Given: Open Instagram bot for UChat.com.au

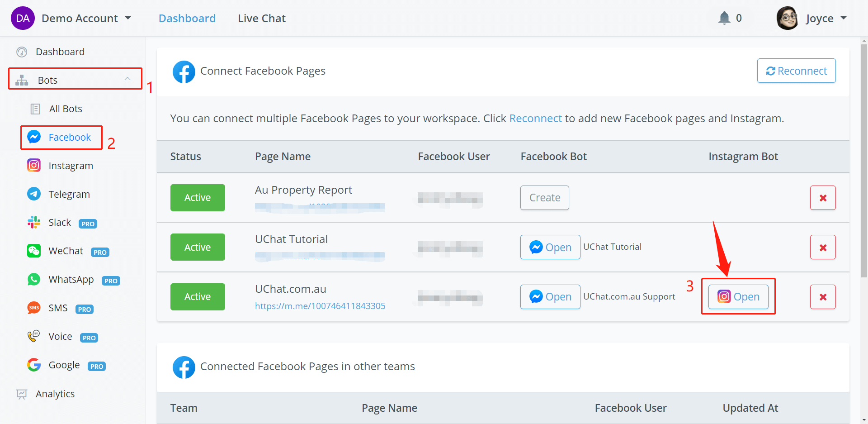Looking at the screenshot, I should 738,297.
